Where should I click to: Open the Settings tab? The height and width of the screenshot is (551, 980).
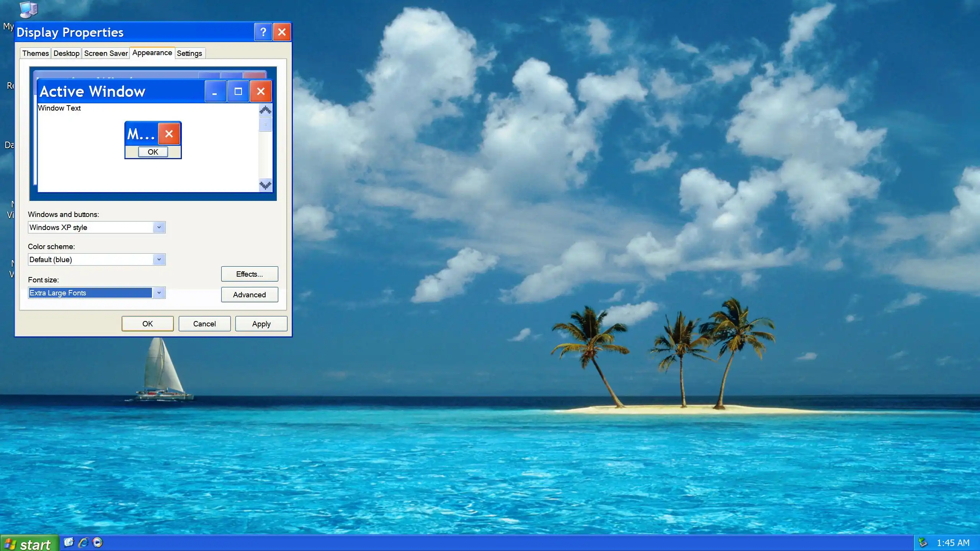point(189,53)
